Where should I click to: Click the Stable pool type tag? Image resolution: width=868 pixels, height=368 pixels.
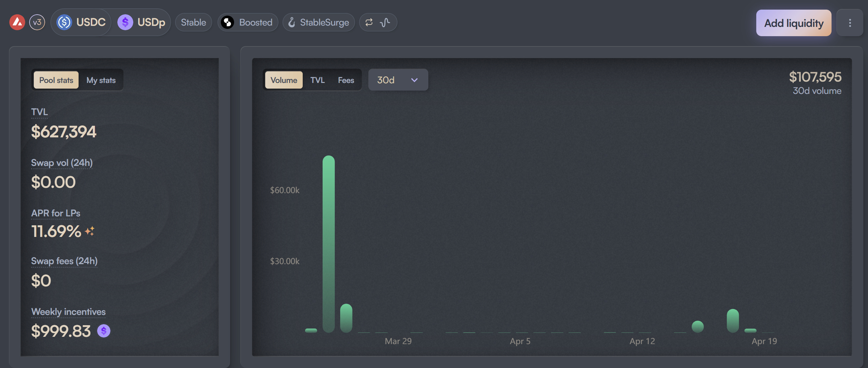[x=193, y=23]
